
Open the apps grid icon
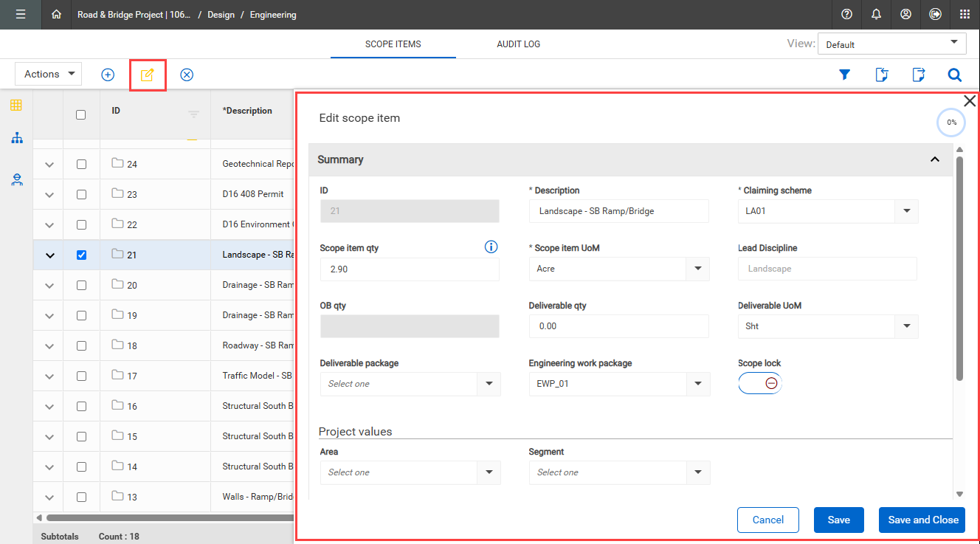(x=965, y=14)
